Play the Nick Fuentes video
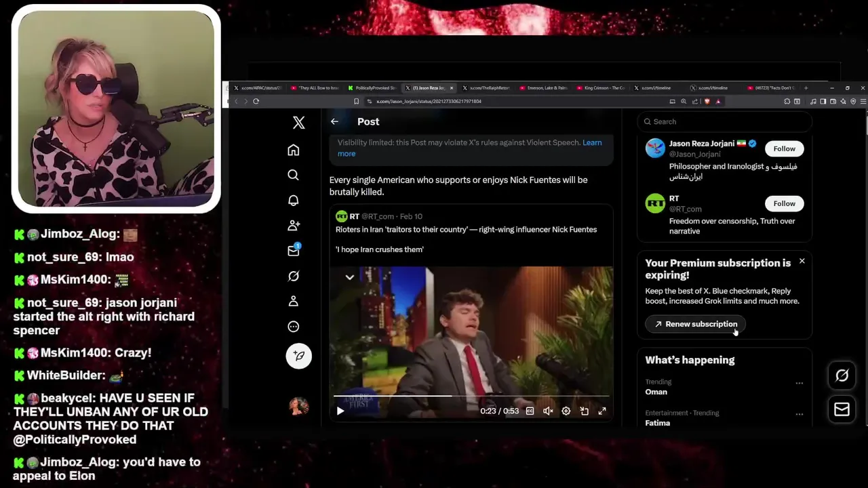The image size is (868, 488). [x=340, y=411]
